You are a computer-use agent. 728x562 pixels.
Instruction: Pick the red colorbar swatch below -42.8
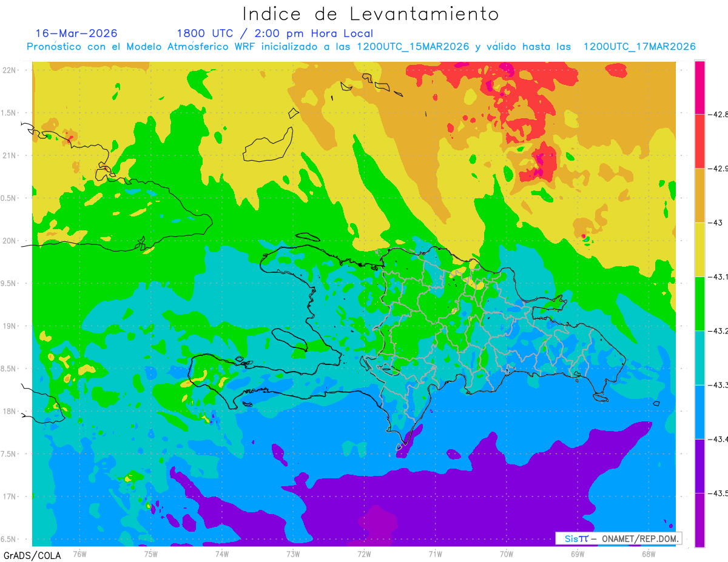[x=700, y=141]
